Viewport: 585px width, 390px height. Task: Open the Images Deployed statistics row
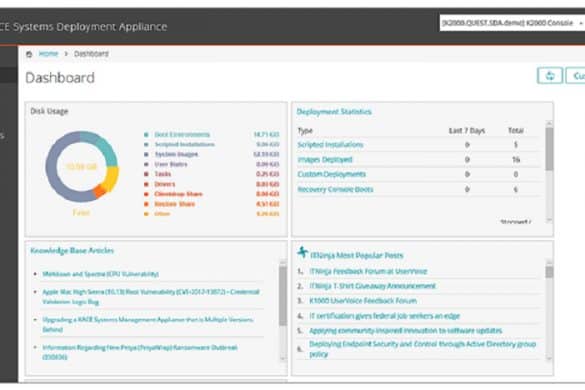[x=325, y=160]
